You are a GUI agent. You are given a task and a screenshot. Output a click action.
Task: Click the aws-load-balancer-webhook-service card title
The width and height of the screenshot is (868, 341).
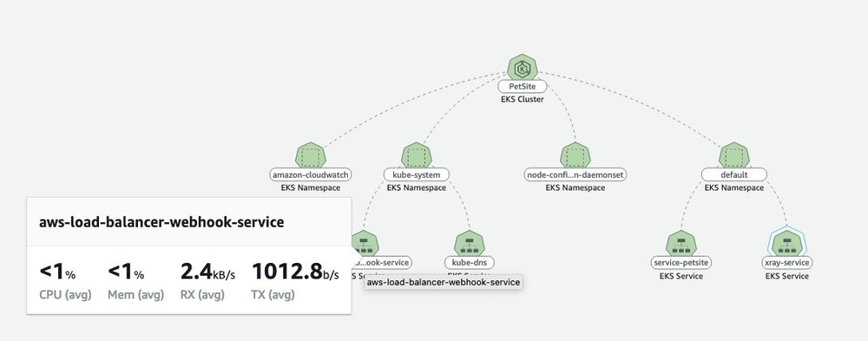pyautogui.click(x=161, y=222)
